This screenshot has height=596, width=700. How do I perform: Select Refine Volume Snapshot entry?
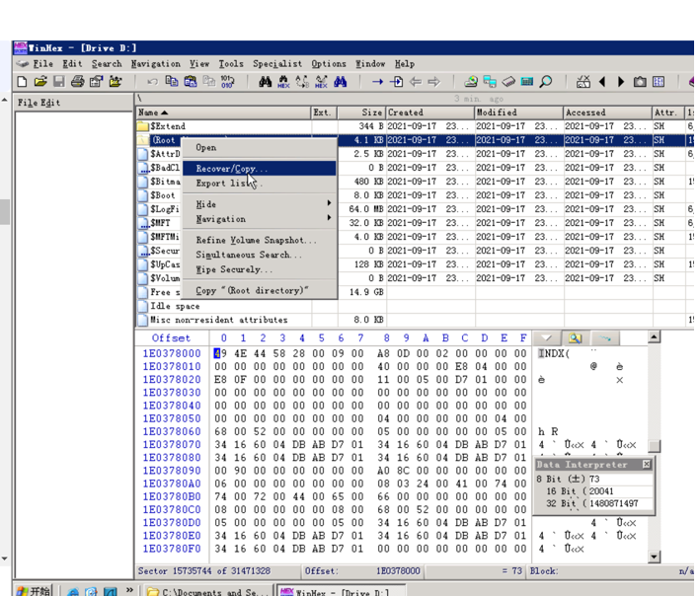click(x=260, y=240)
